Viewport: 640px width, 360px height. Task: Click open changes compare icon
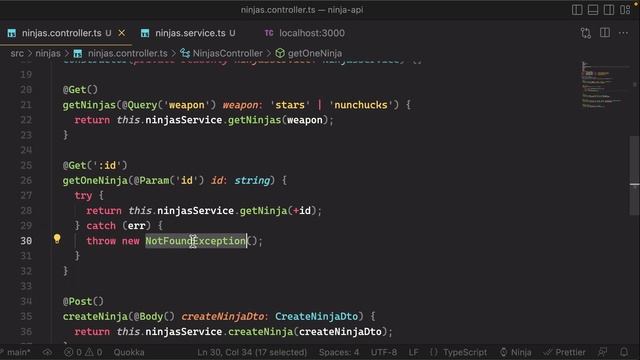(x=586, y=33)
